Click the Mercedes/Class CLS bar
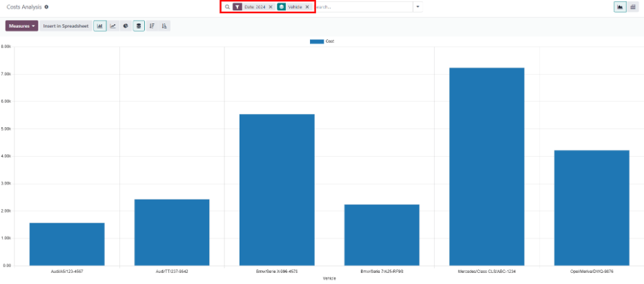Viewport: 644px width, 284px height. tap(487, 166)
